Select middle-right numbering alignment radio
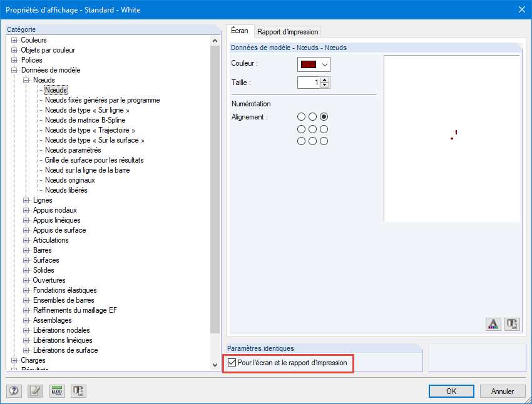Viewport: 532px width, 404px height. 324,129
